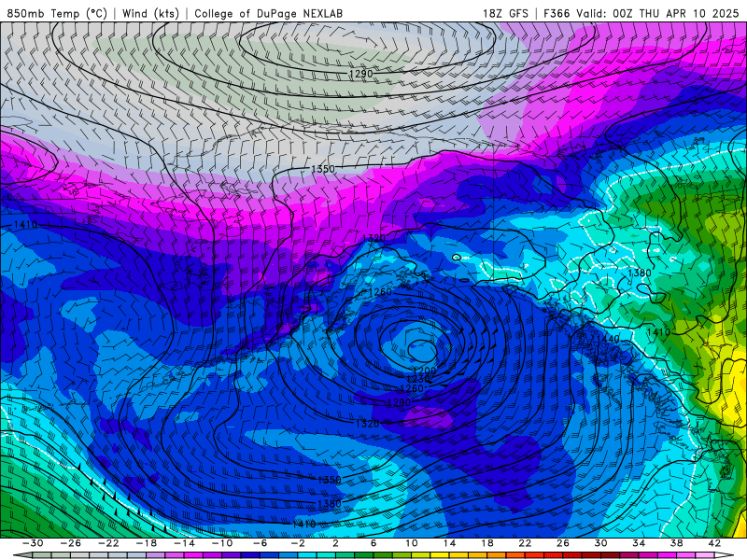Click the "850mb Temp (°C)" title text
This screenshot has height=560, width=747.
pyautogui.click(x=57, y=13)
